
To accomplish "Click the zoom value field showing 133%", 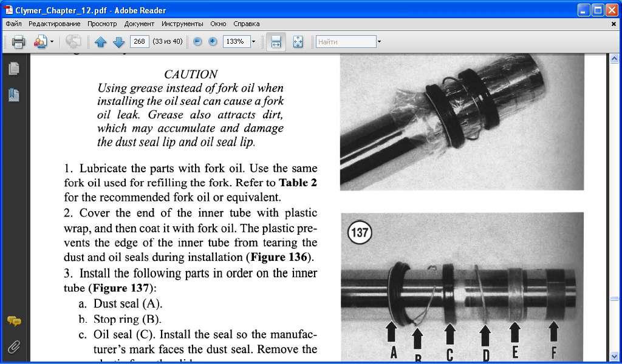I will 236,42.
